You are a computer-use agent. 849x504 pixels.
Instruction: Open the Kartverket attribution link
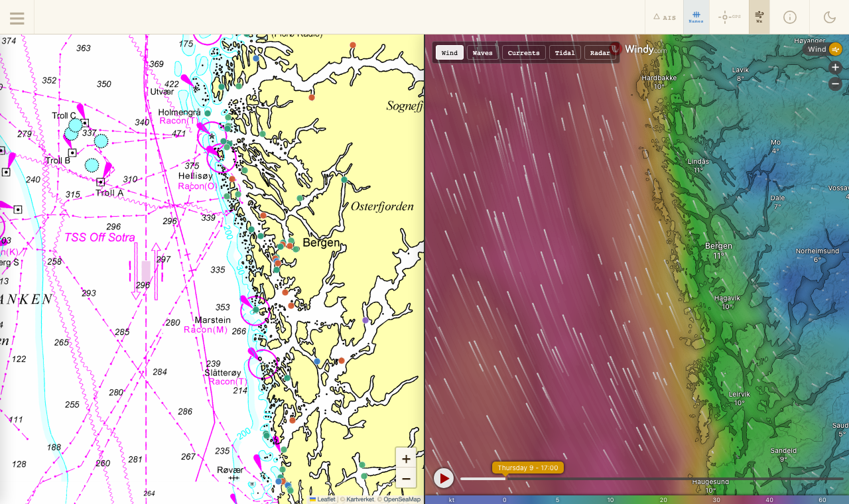[x=360, y=499]
